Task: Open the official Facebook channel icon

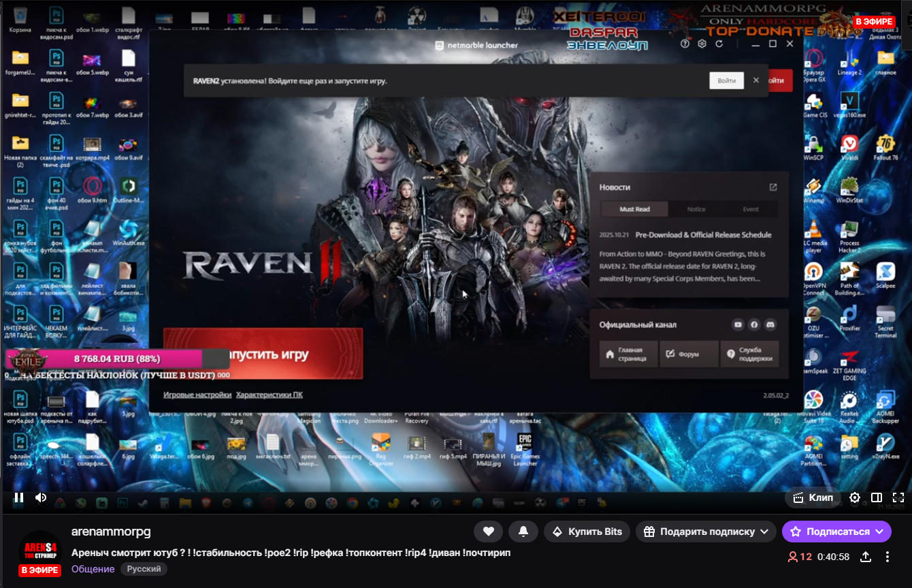Action: pyautogui.click(x=754, y=325)
